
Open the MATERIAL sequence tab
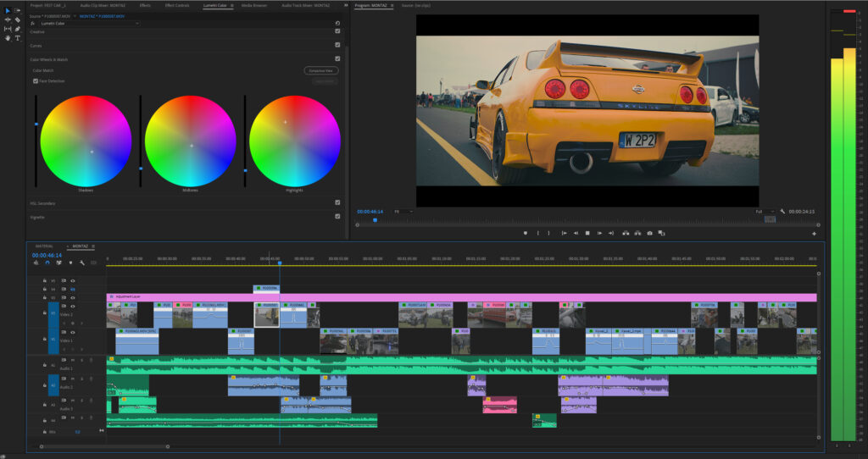(x=44, y=246)
